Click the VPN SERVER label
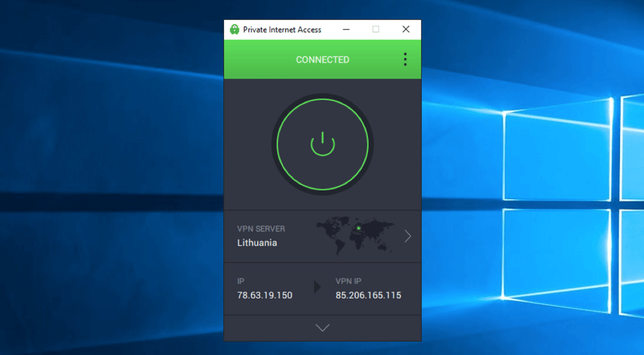The width and height of the screenshot is (644, 355). pos(261,229)
